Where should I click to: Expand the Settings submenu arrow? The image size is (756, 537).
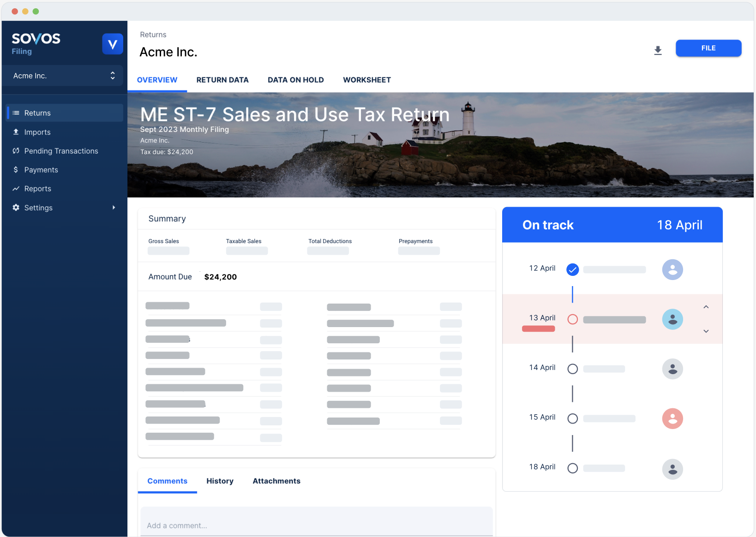coord(114,208)
